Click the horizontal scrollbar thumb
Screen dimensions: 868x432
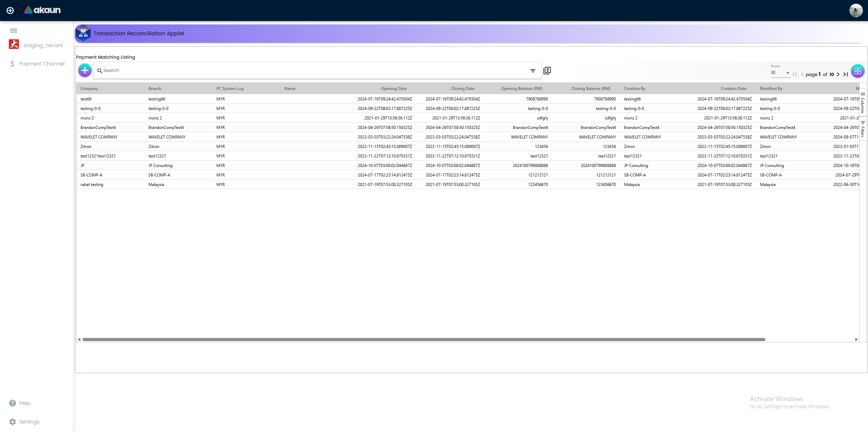tap(424, 339)
